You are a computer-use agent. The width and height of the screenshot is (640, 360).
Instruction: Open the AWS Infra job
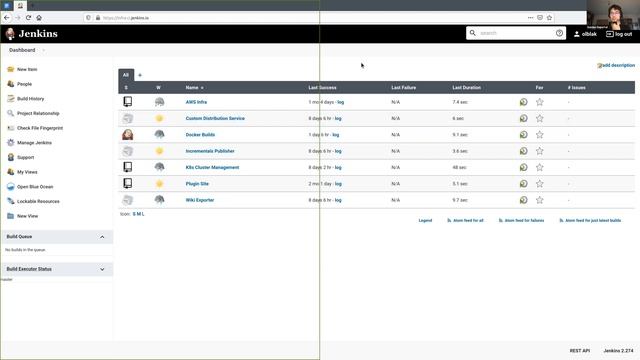coord(196,102)
